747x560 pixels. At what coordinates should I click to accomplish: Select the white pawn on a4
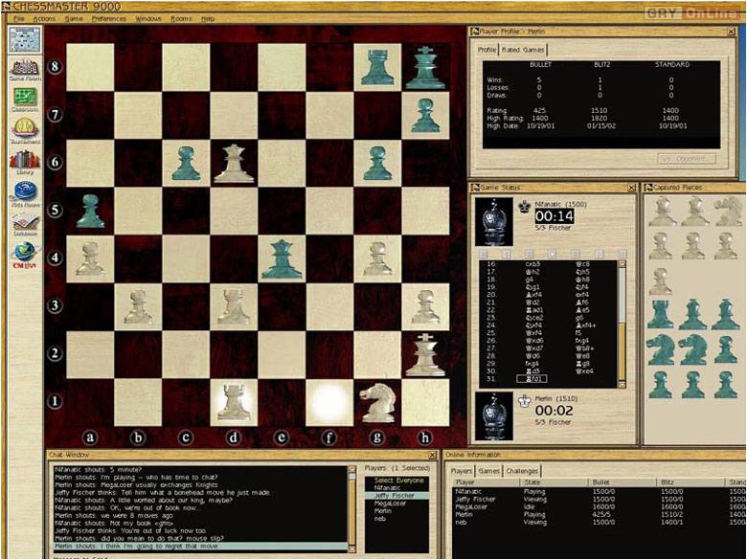pyautogui.click(x=90, y=259)
